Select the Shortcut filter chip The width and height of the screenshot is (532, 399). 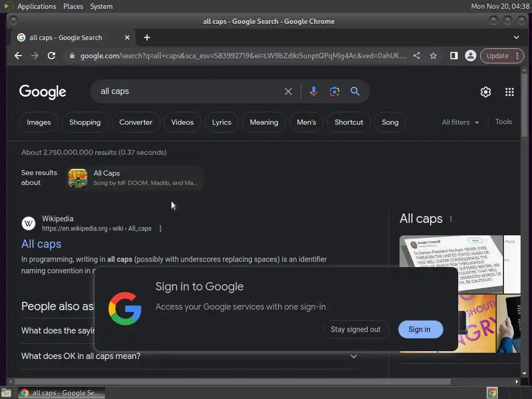tap(349, 122)
